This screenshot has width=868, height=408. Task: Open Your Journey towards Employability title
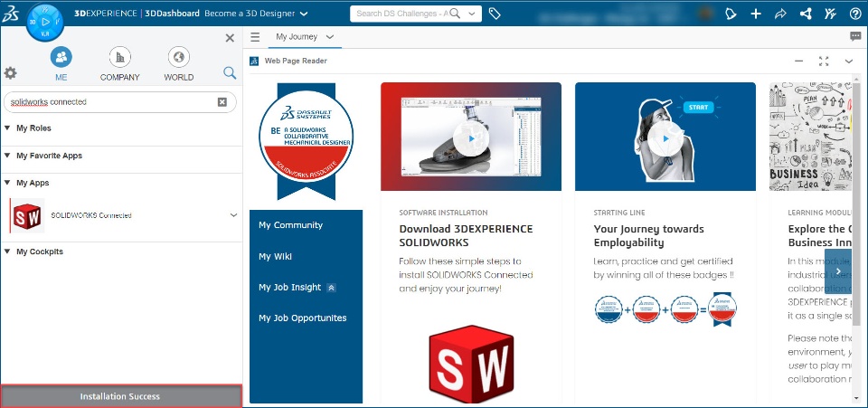point(649,236)
